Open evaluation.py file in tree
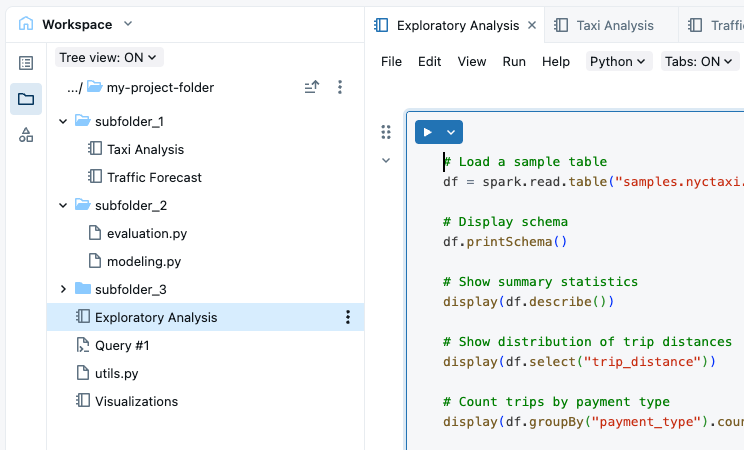This screenshot has height=450, width=744. [x=145, y=233]
